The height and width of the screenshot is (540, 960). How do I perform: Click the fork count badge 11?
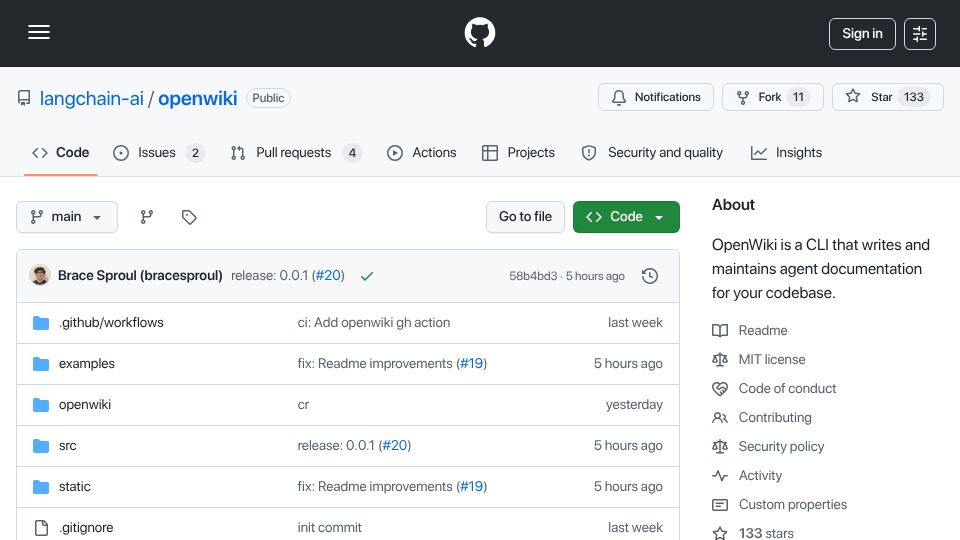(798, 97)
